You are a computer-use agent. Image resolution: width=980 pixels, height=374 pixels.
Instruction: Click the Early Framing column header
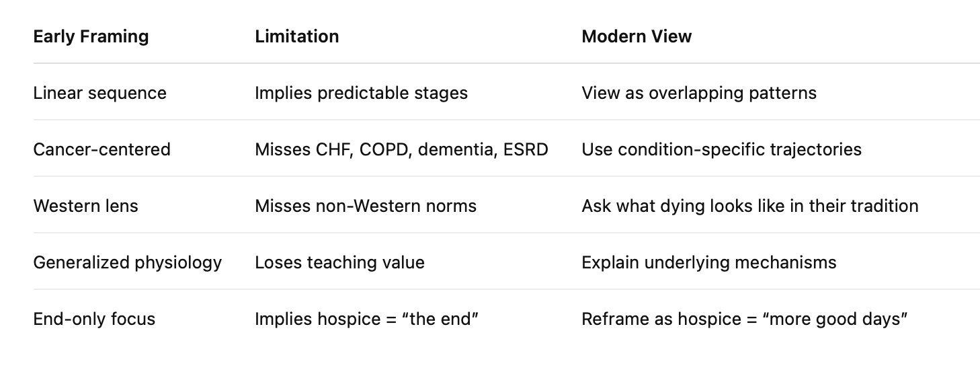pos(91,36)
